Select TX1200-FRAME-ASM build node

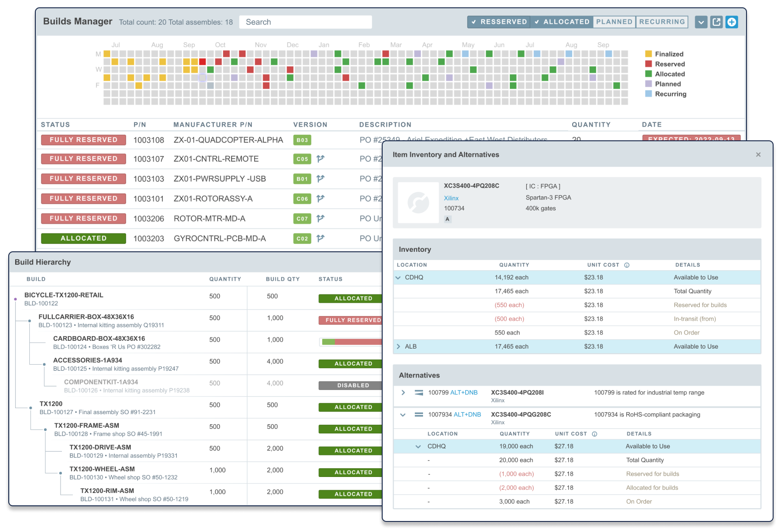pyautogui.click(x=87, y=426)
